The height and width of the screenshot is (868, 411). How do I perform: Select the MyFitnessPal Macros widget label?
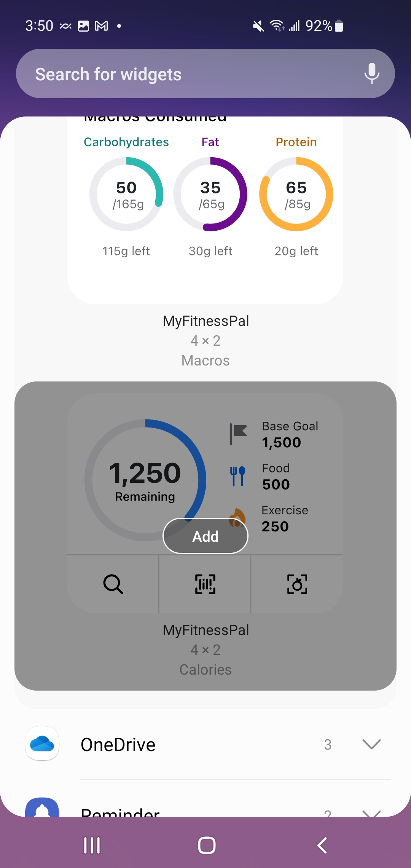coord(205,341)
